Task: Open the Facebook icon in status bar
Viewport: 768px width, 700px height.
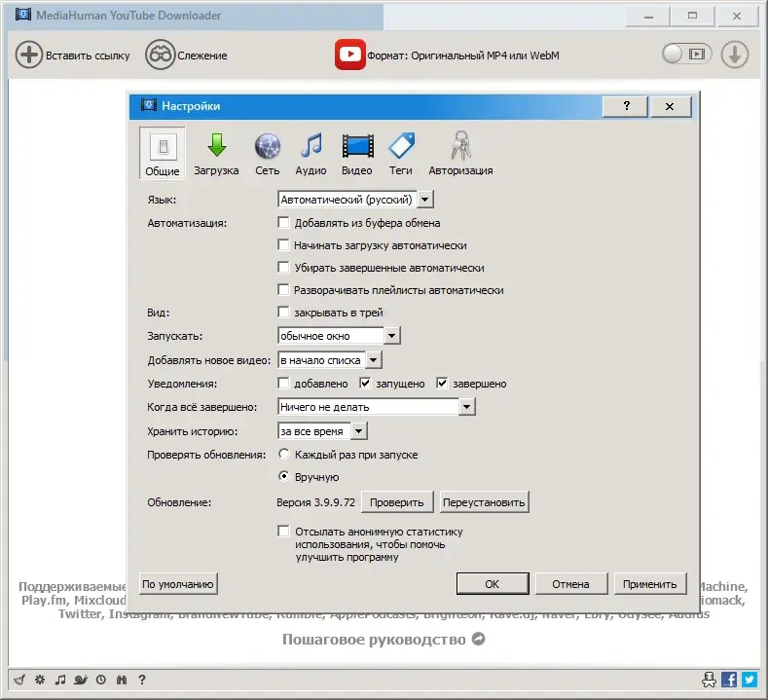Action: pyautogui.click(x=729, y=680)
